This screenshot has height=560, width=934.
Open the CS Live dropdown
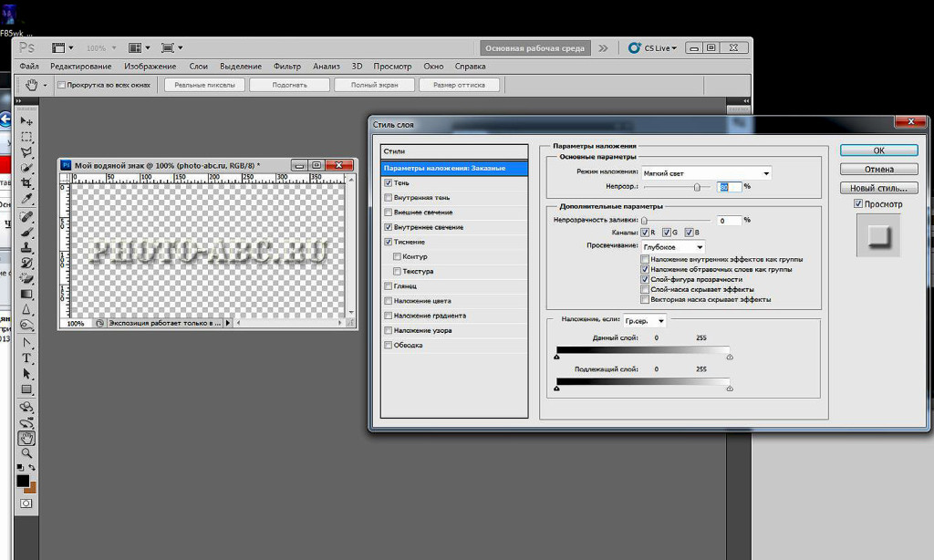coord(653,47)
